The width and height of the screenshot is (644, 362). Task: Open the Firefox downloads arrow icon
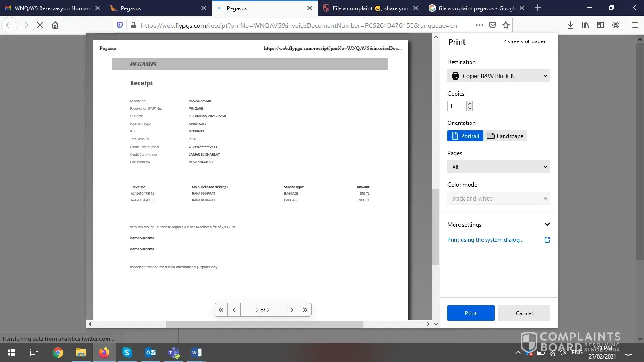point(570,25)
